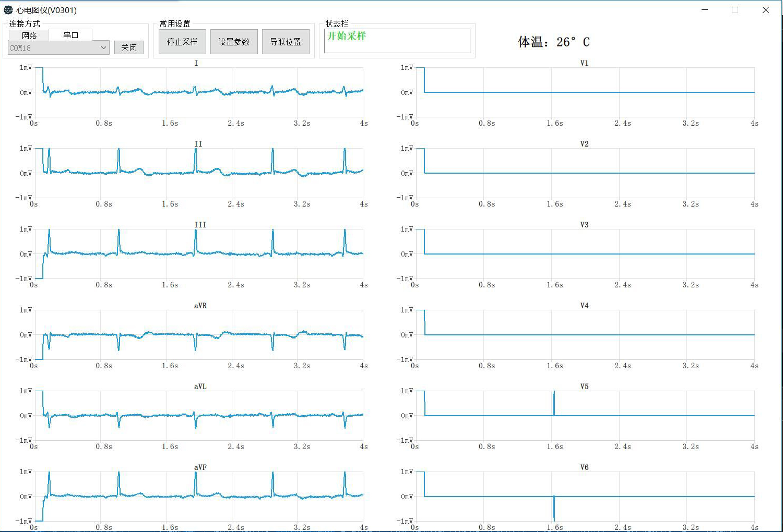Image resolution: width=783 pixels, height=532 pixels.
Task: Select the V1 chest lead chart
Action: (585, 92)
